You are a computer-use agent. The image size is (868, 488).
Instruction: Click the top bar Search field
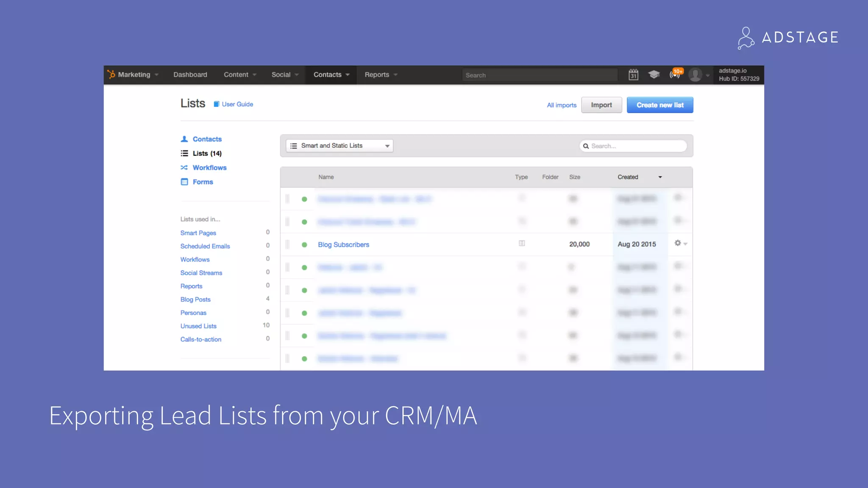[540, 75]
